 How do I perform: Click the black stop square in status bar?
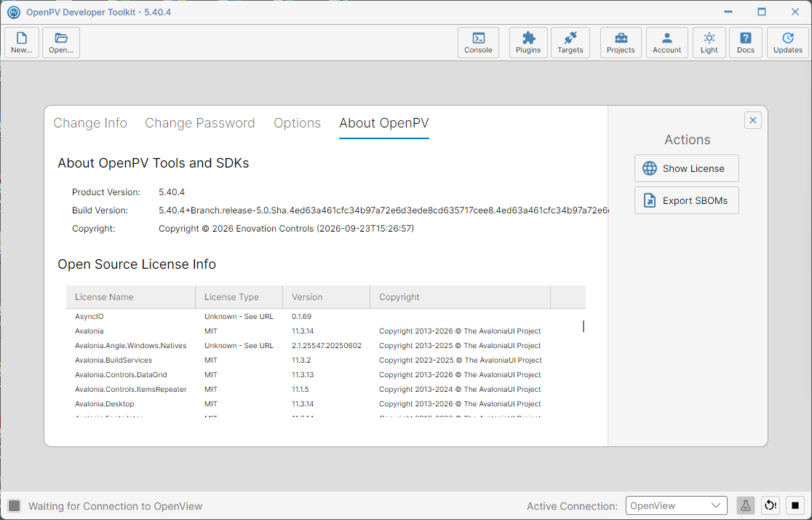pyautogui.click(x=795, y=505)
